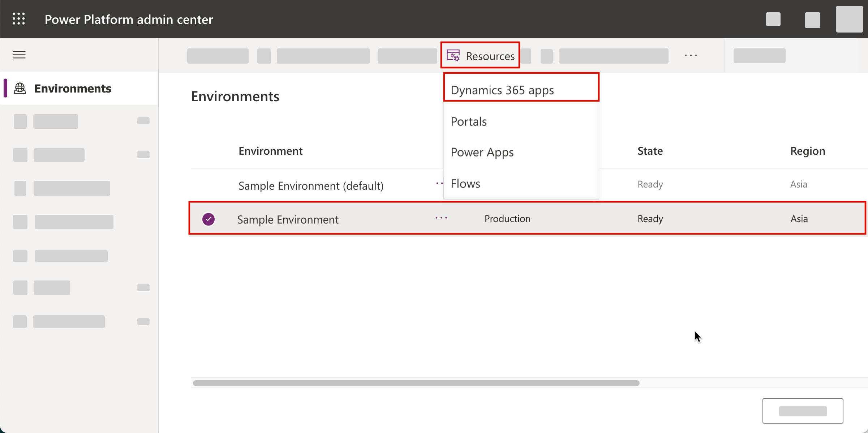
Task: Open Sample Environment (default) link
Action: coord(311,186)
